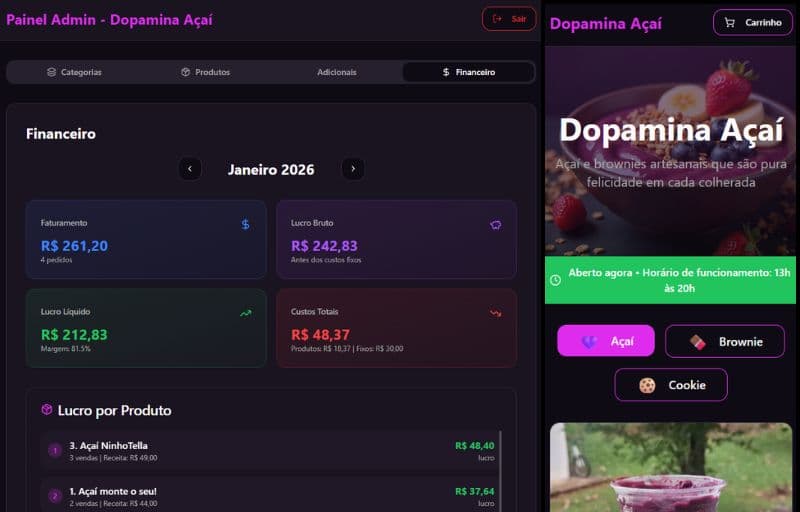Select the Brownie category button
Screen dimensions: 800x512
pyautogui.click(x=724, y=341)
